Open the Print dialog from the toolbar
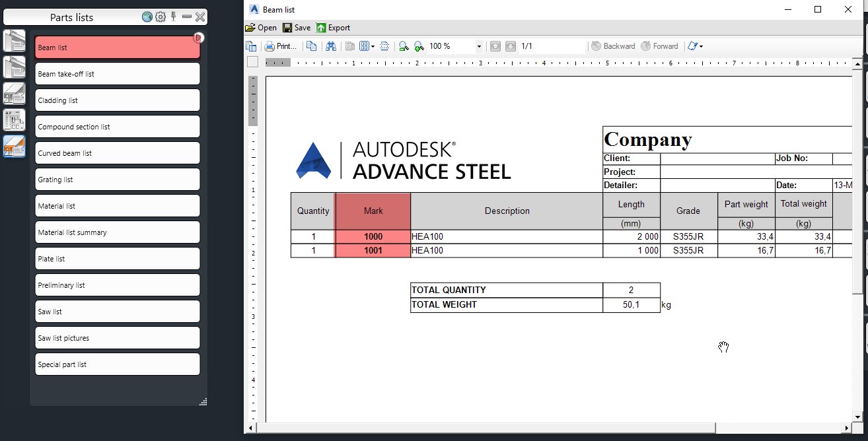The image size is (868, 441). click(x=281, y=46)
